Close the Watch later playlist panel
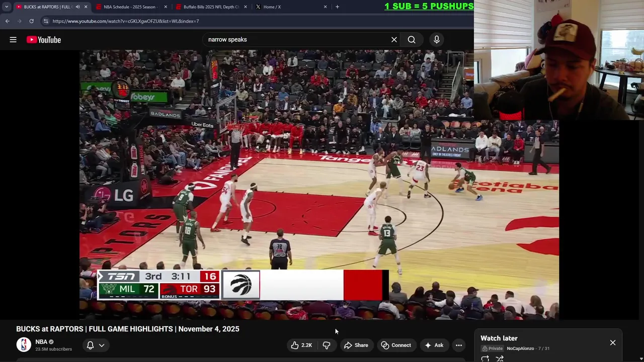Viewport: 644px width, 362px height. [x=613, y=342]
